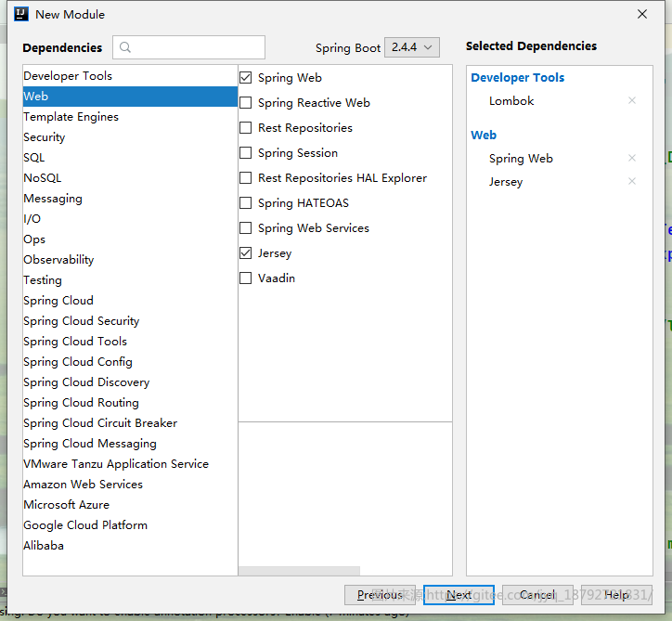672x621 pixels.
Task: Click Spring Web in Selected Dependencies panel
Action: [521, 159]
